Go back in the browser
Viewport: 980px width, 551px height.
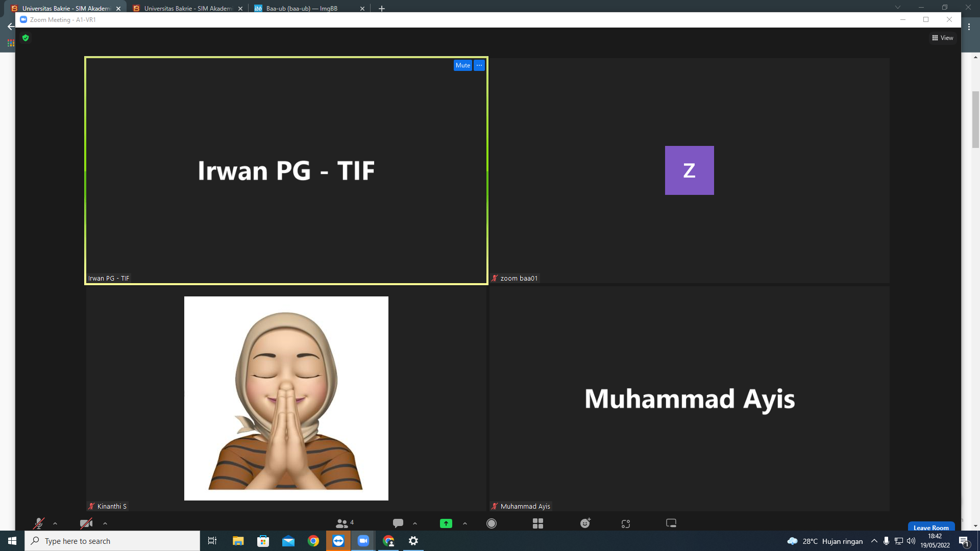click(10, 27)
